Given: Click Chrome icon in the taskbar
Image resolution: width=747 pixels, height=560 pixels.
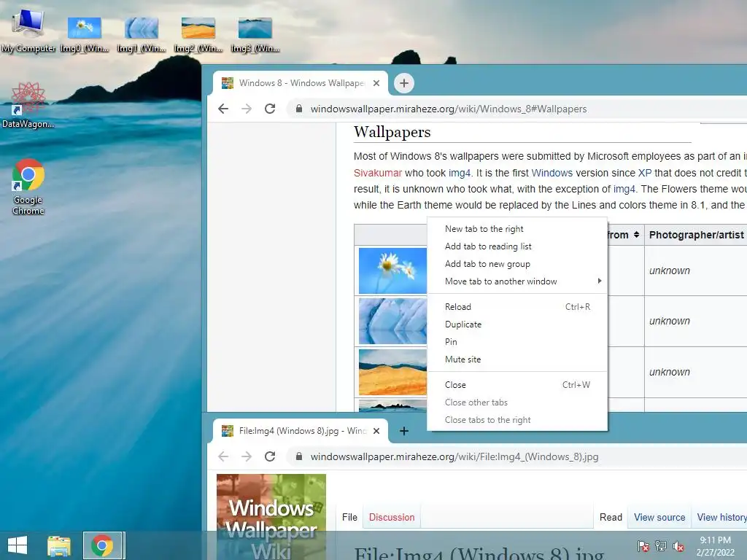Looking at the screenshot, I should tap(102, 545).
